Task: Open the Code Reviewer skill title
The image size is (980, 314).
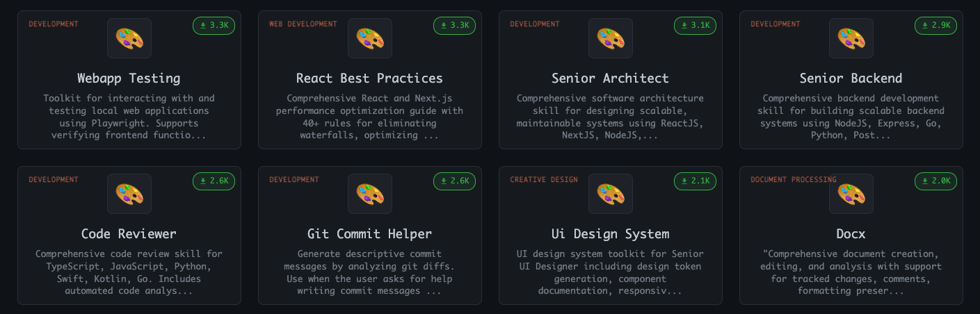Action: tap(129, 233)
